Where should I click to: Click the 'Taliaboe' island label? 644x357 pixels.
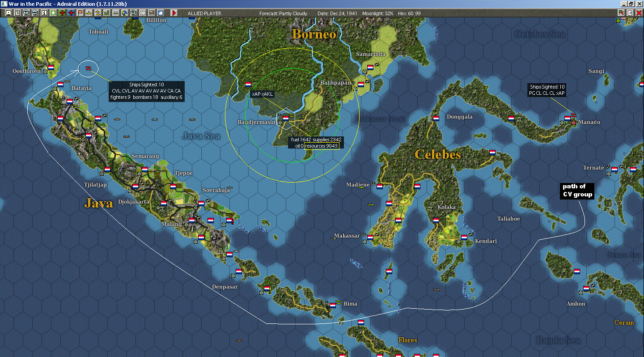(509, 219)
